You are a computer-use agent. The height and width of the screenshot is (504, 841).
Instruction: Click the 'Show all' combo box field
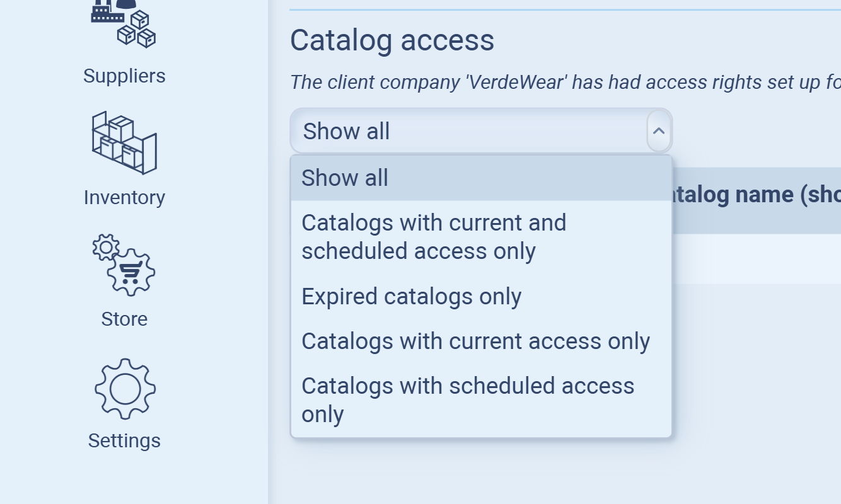(x=468, y=131)
